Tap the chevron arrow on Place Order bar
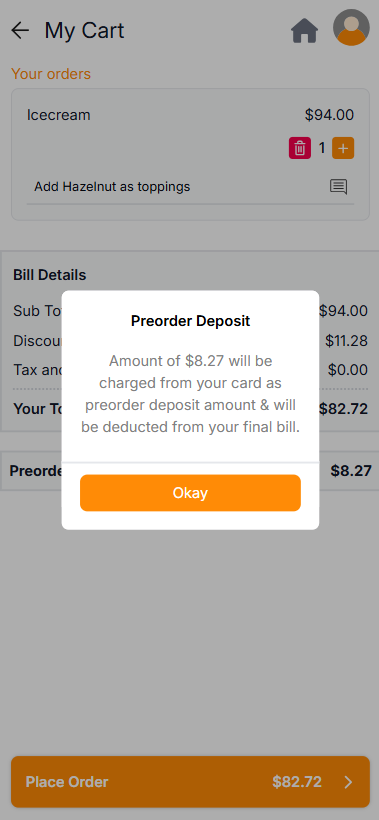The image size is (379, 820). click(x=348, y=782)
